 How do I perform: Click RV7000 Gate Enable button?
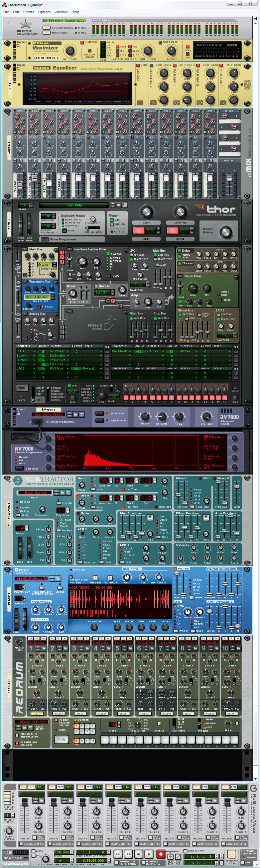click(x=99, y=420)
